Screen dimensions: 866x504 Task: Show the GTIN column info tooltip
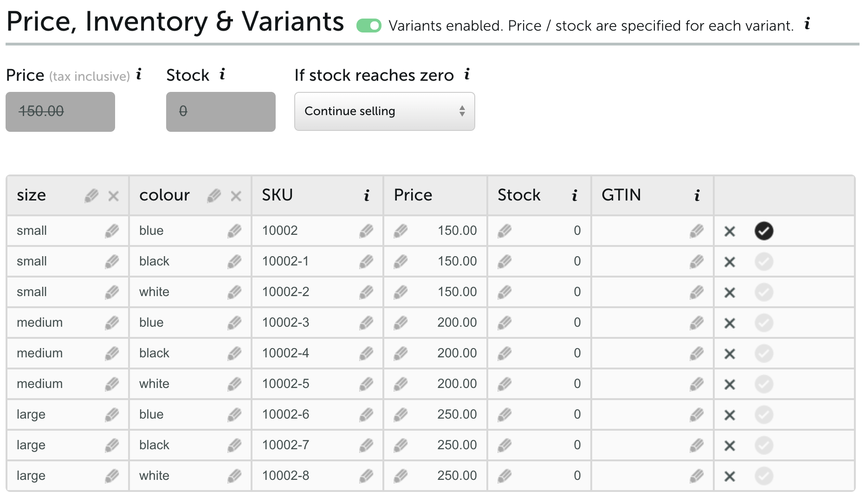[697, 195]
